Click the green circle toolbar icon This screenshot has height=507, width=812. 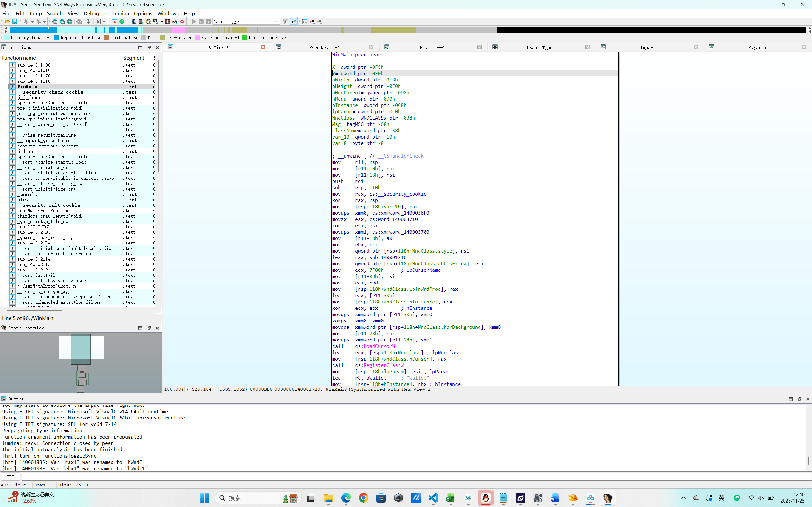[122, 22]
